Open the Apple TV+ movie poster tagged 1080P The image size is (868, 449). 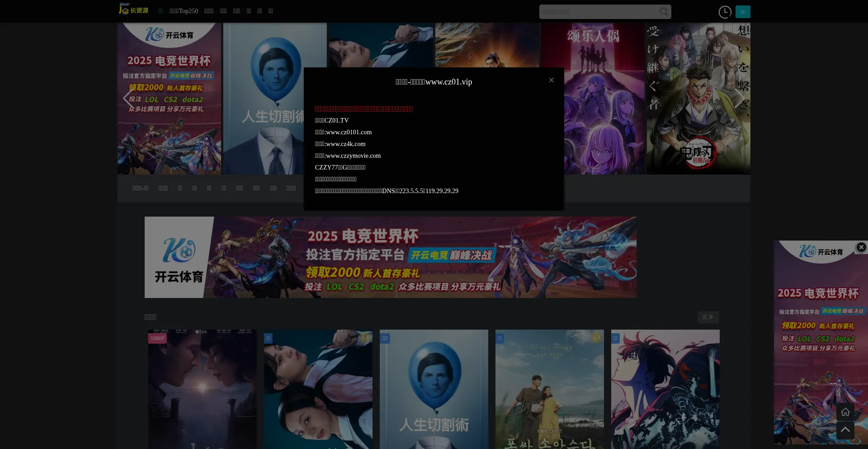point(203,389)
